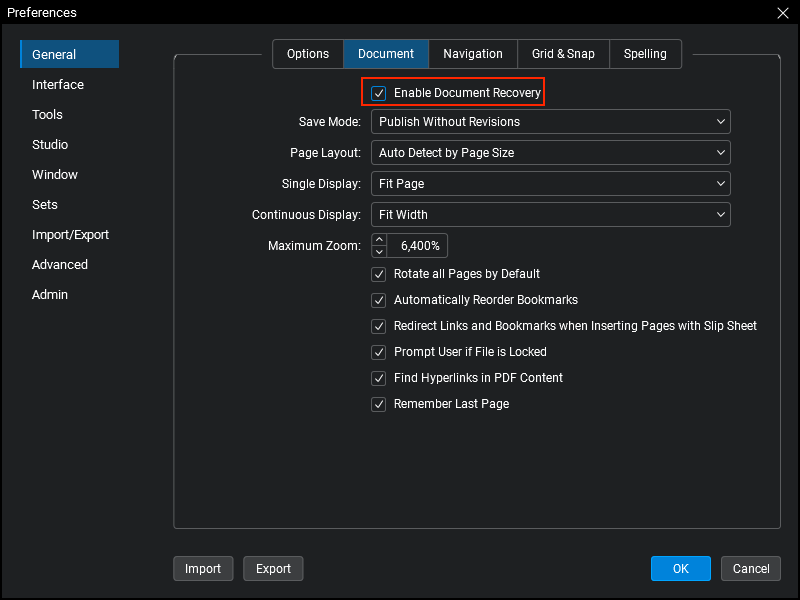Viewport: 800px width, 600px height.
Task: Switch to the Options tab
Action: pyautogui.click(x=307, y=54)
